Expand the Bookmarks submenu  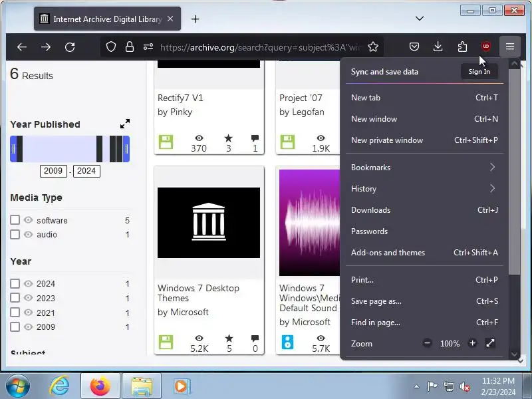point(424,168)
